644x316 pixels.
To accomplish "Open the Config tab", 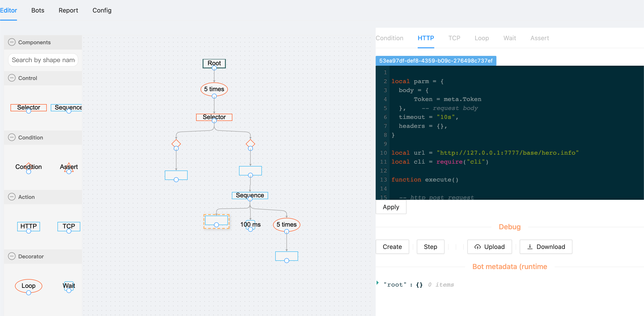I will (x=102, y=11).
